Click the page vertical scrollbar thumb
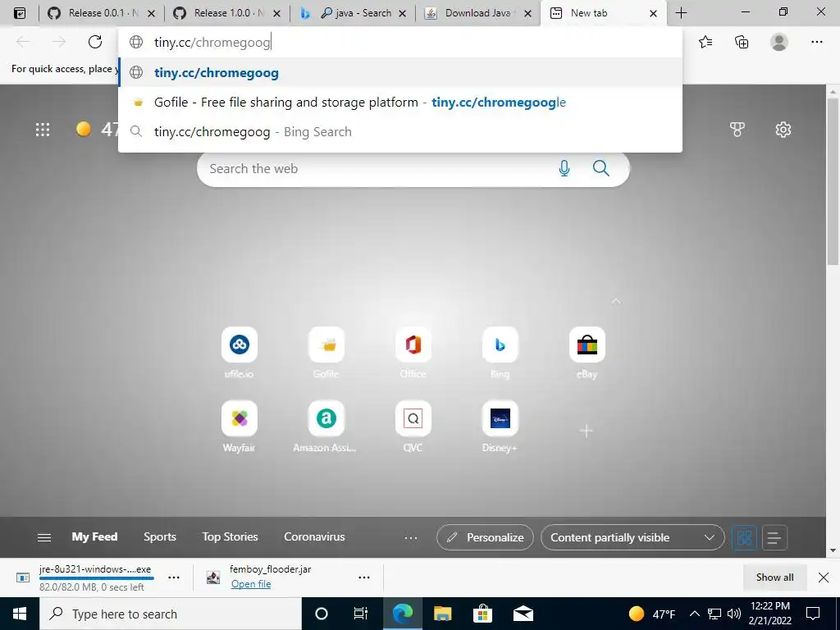This screenshot has height=630, width=840. (833, 181)
